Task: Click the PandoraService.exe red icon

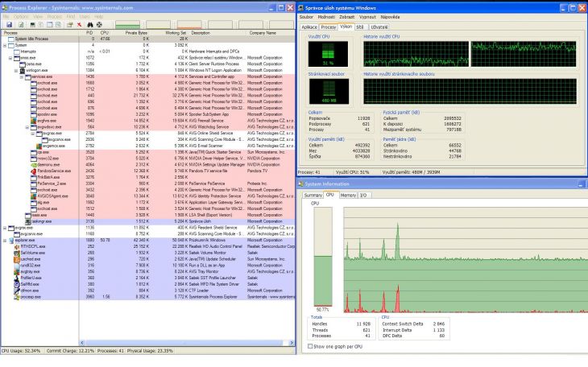Action: tap(34, 171)
